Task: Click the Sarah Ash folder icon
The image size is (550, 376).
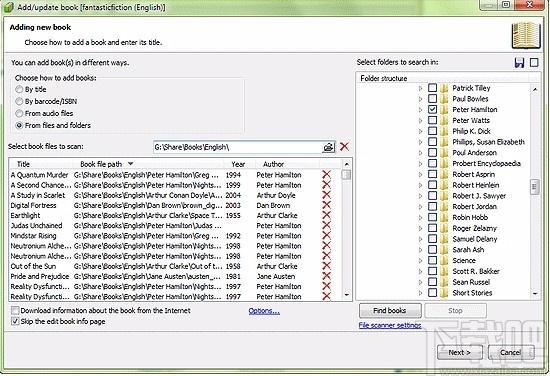Action: click(444, 249)
